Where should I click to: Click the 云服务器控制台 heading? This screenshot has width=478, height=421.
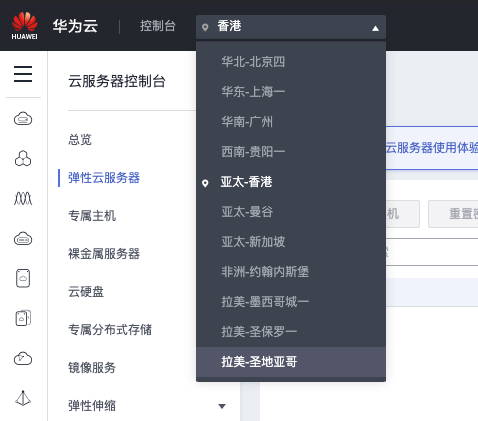click(117, 81)
